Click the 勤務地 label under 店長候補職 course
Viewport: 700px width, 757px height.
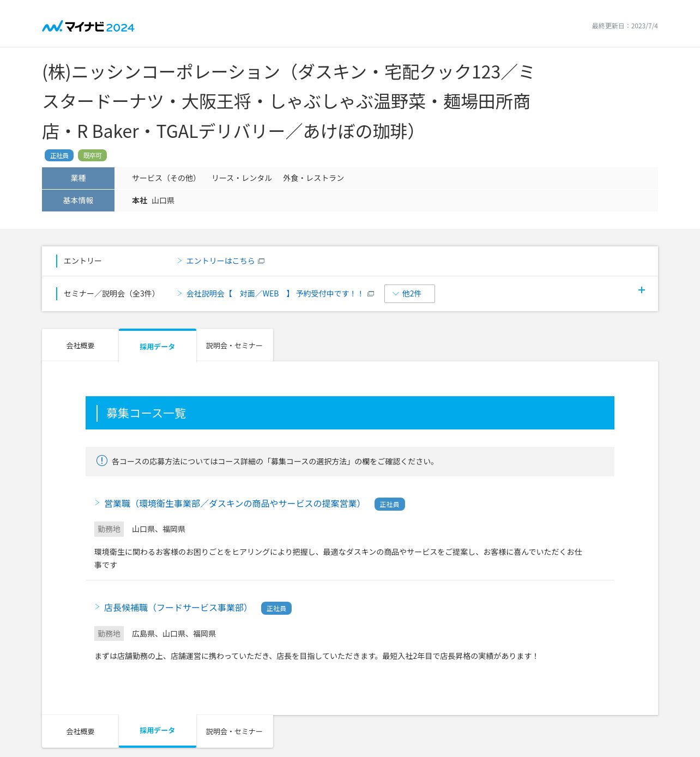pos(109,634)
